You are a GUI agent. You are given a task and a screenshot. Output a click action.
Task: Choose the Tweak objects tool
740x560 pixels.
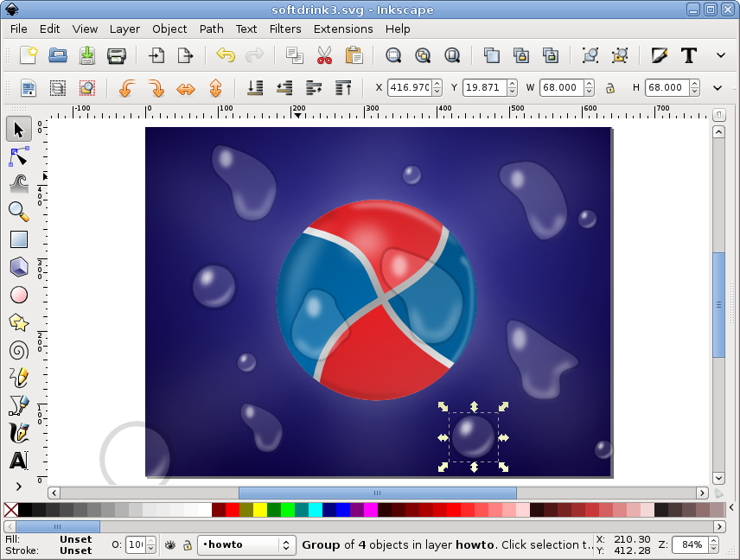[x=19, y=184]
